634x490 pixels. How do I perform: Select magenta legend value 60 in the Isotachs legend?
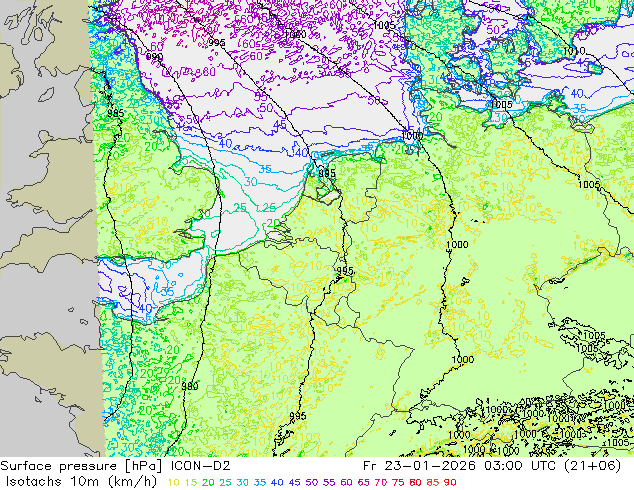(347, 482)
